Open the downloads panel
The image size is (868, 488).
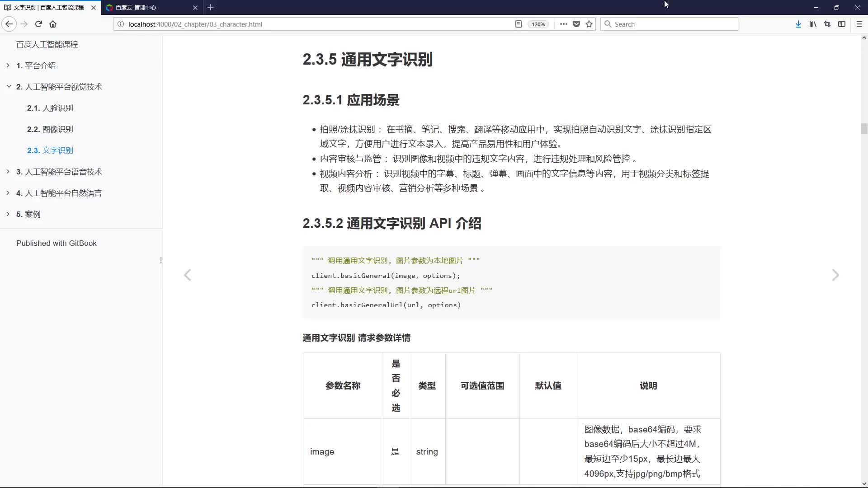798,24
